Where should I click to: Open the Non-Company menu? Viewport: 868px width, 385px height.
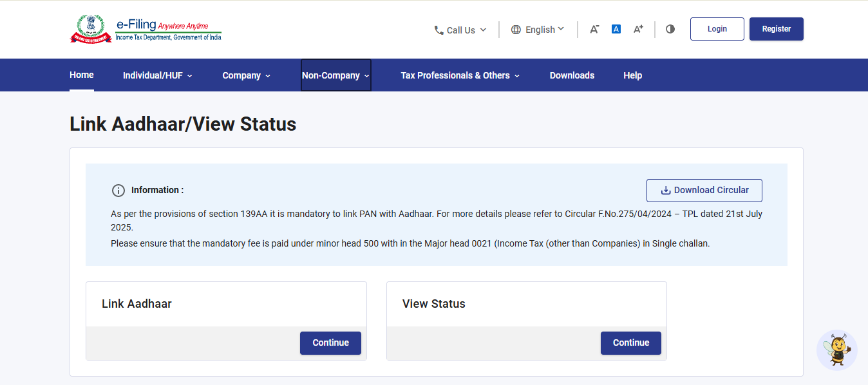pyautogui.click(x=336, y=75)
